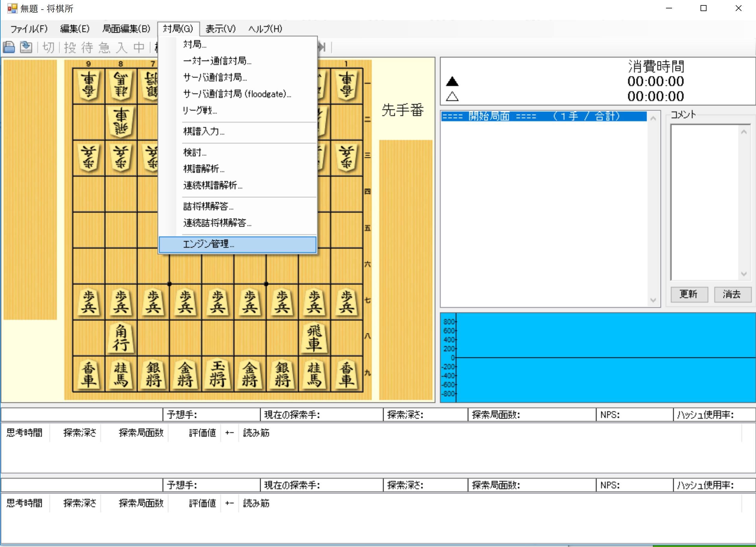
Task: Click the jump-to-last-move toolbar icon
Action: 322,47
